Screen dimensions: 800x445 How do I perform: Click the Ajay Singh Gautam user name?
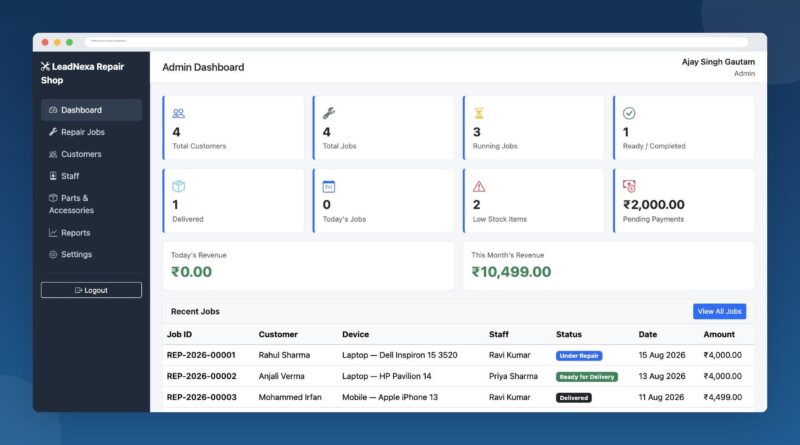(718, 62)
